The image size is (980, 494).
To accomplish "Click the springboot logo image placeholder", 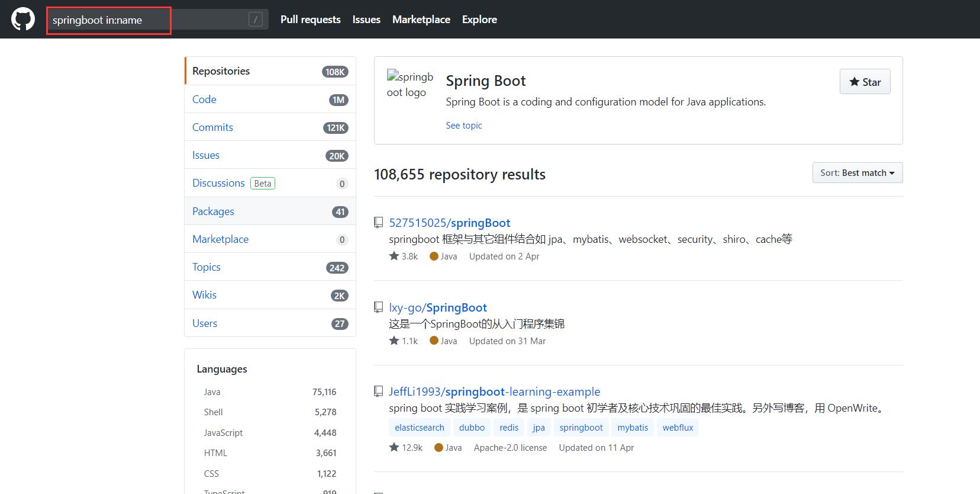I will [410, 85].
